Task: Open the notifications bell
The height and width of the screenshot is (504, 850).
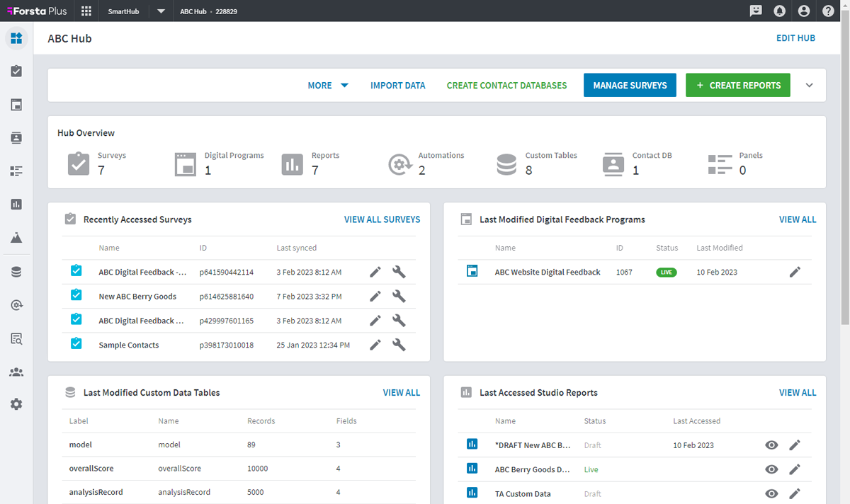Action: coord(780,11)
